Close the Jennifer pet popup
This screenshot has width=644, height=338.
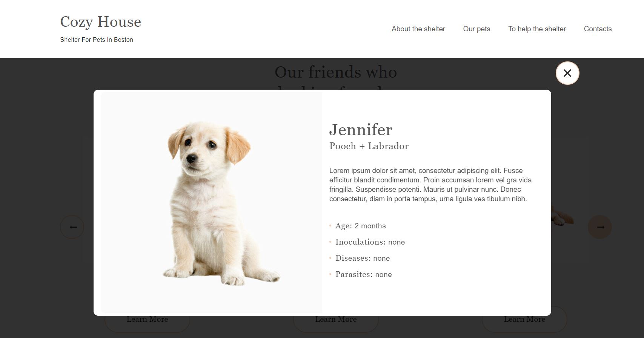567,73
